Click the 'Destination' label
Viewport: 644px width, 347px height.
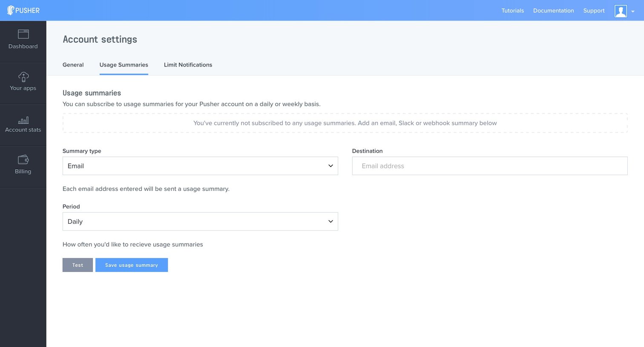coord(368,151)
